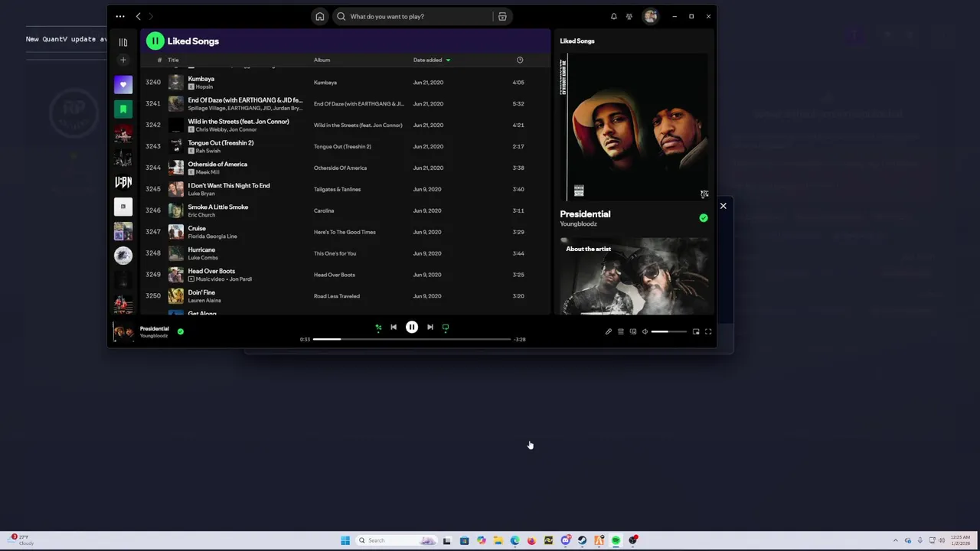Sort the list by Title column
Image resolution: width=980 pixels, height=551 pixels.
[173, 60]
